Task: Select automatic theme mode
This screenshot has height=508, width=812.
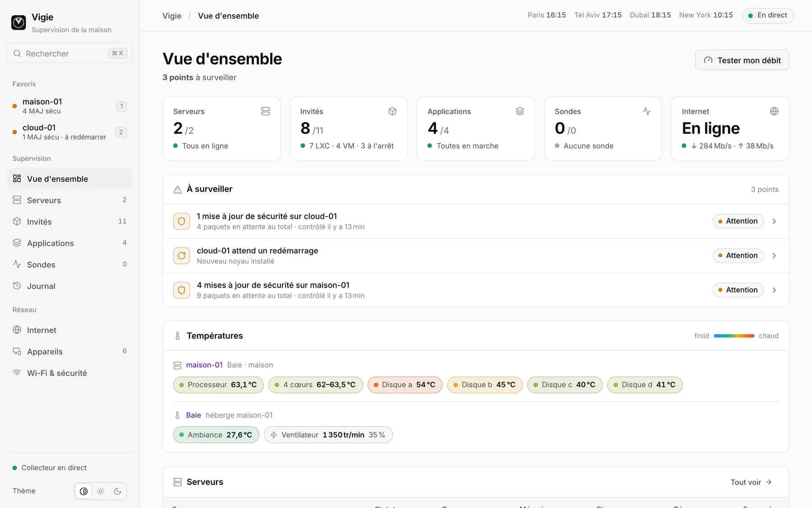Action: click(83, 491)
